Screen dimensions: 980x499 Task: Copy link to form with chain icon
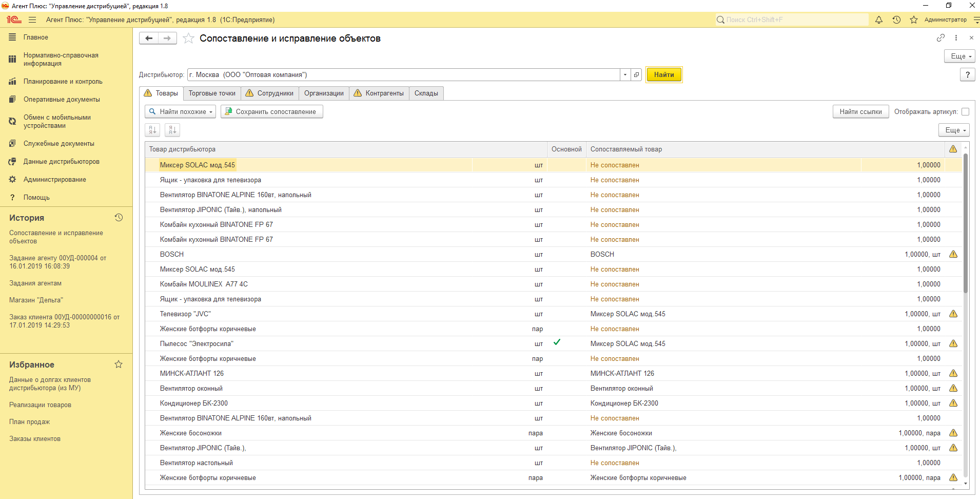point(940,37)
